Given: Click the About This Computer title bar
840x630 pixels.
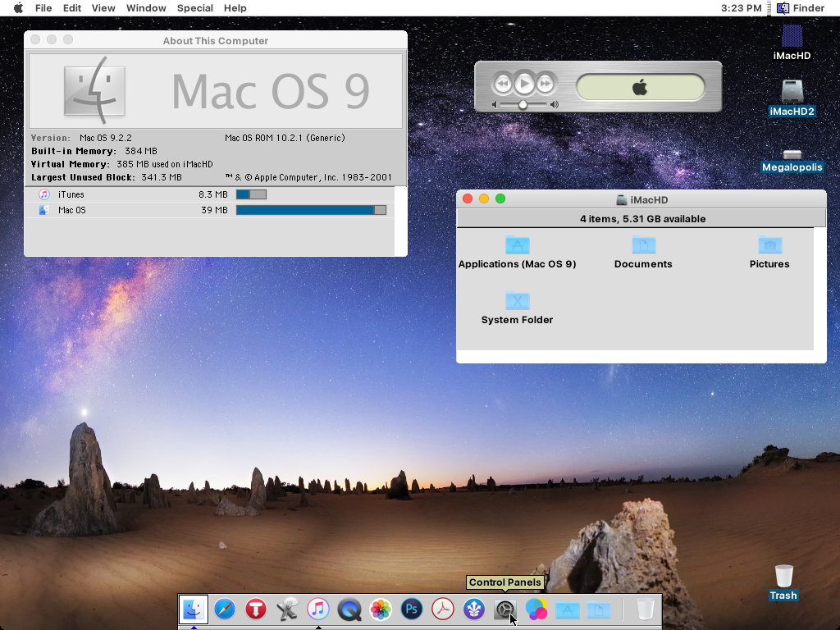Looking at the screenshot, I should point(216,40).
